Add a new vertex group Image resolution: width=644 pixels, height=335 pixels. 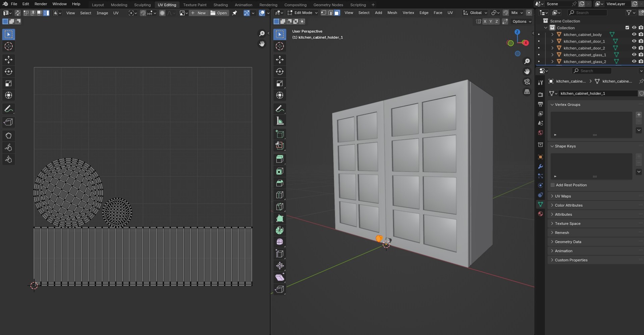click(639, 115)
